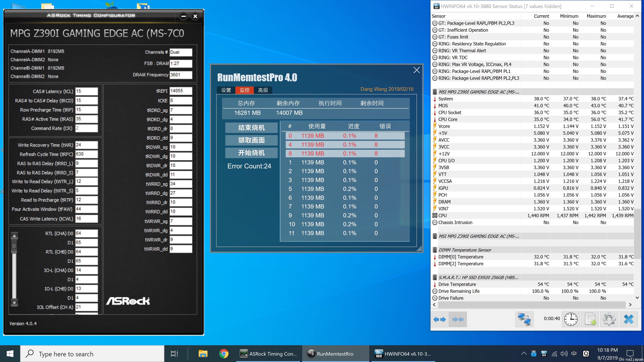644x362 pixels.
Task: Click the HWiNFO collapse arrows icon
Action: click(x=458, y=319)
